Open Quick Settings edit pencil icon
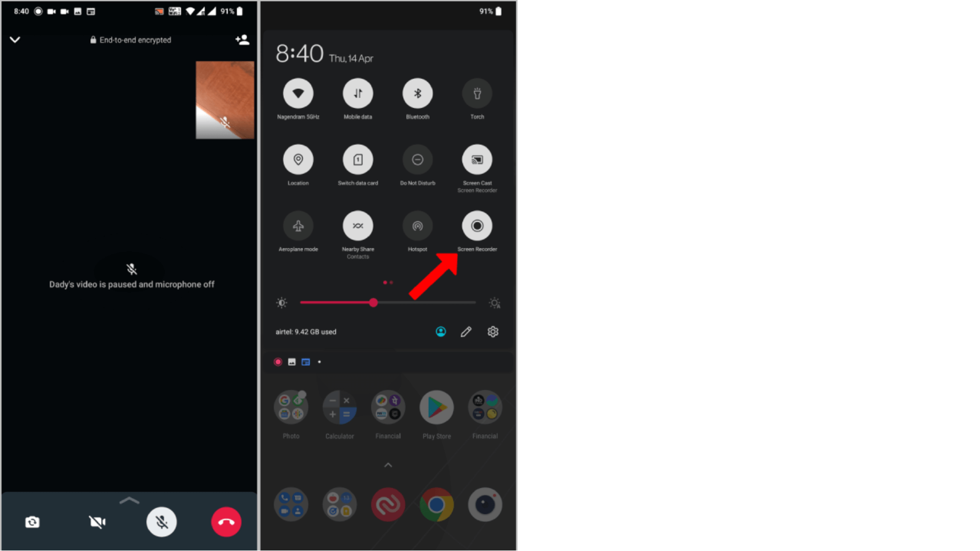The height and width of the screenshot is (551, 980). 467,332
